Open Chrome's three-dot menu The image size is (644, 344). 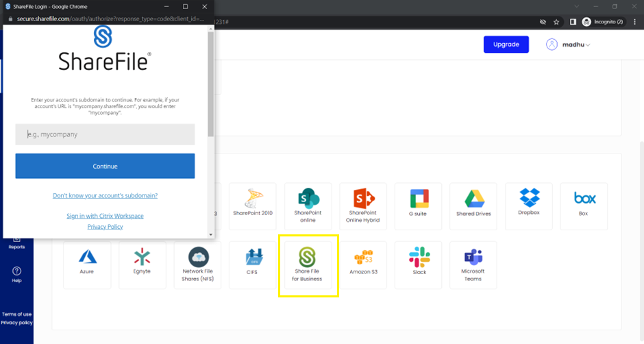(x=633, y=22)
